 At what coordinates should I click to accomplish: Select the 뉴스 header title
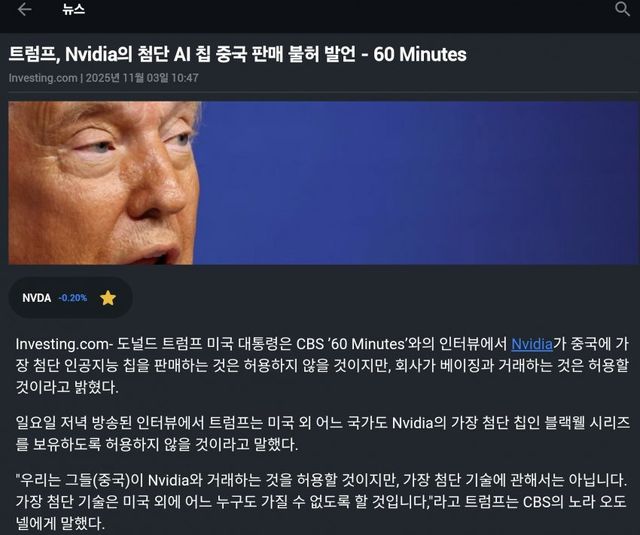(74, 9)
